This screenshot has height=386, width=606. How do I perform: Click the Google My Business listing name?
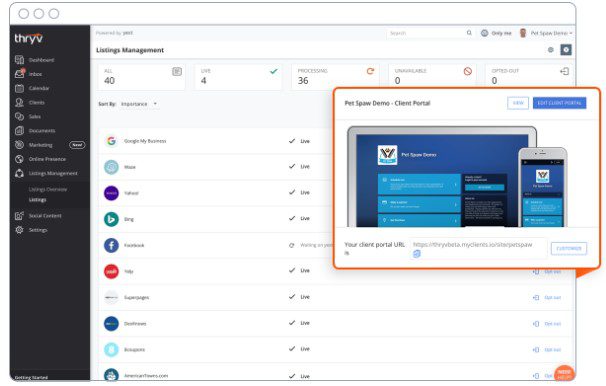pyautogui.click(x=145, y=141)
